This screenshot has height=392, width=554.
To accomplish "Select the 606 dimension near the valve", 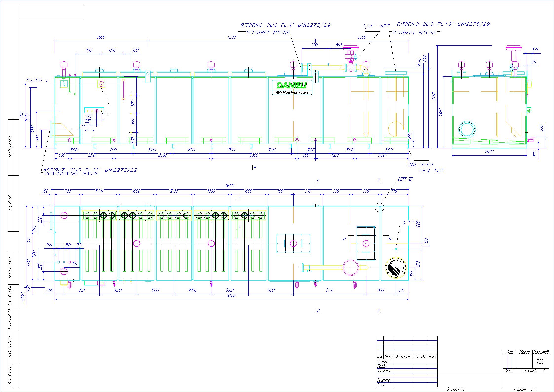I will 339,45.
